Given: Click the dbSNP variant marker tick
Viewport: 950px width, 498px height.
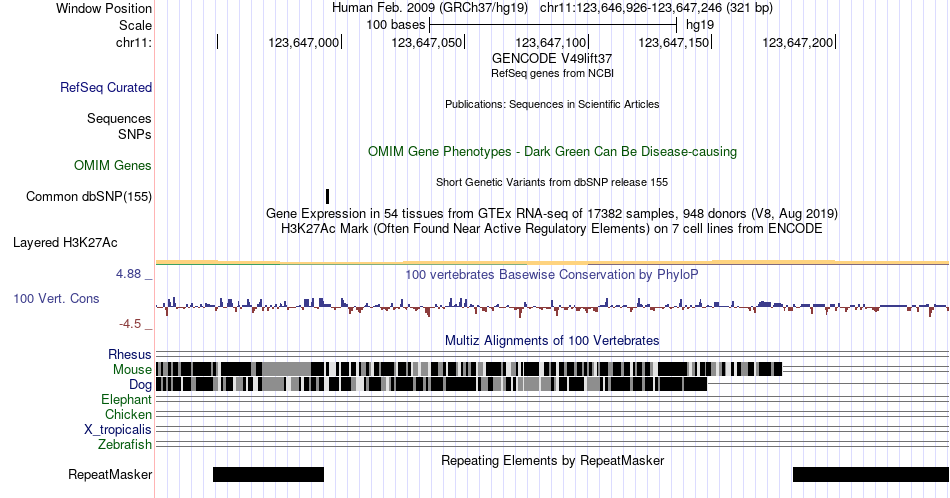Looking at the screenshot, I should coord(327,196).
